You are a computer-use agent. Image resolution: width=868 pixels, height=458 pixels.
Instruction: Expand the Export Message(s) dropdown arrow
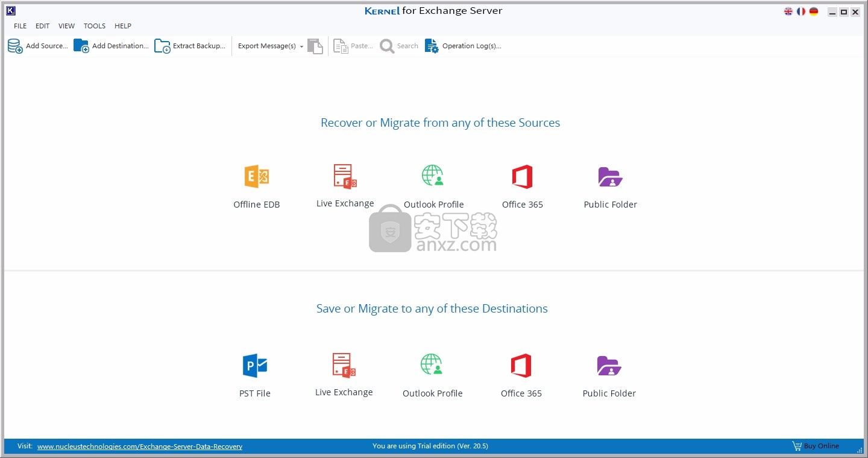pyautogui.click(x=301, y=46)
